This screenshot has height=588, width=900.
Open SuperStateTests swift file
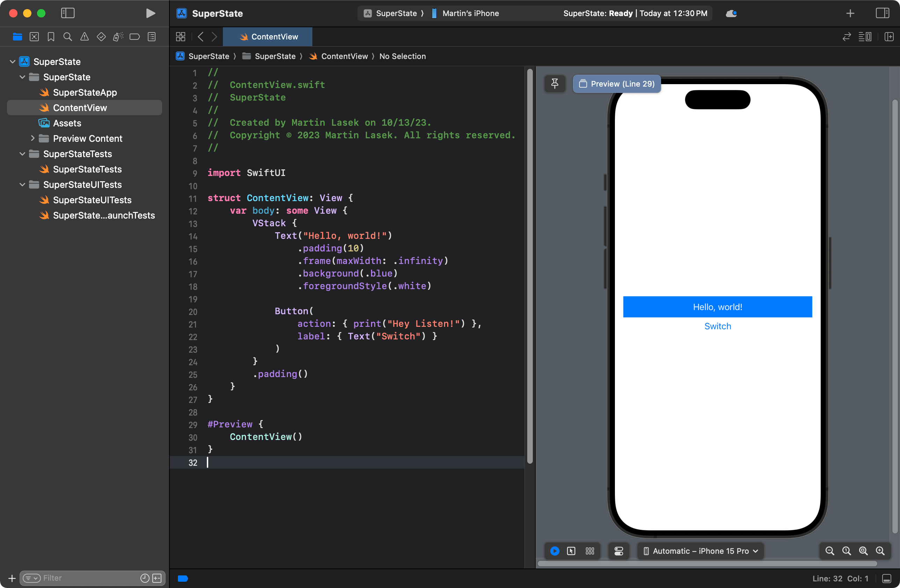87,169
